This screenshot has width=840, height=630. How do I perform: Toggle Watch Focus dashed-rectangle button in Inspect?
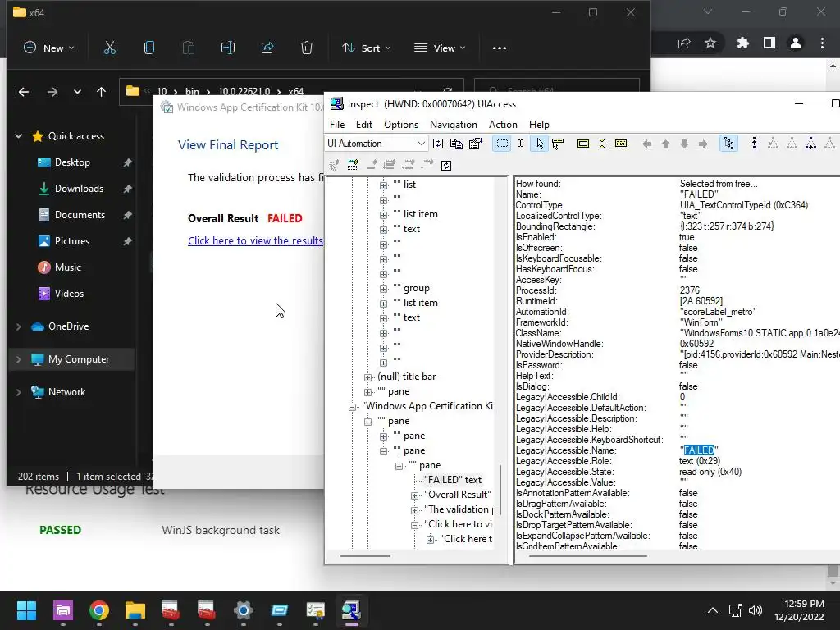tap(502, 144)
